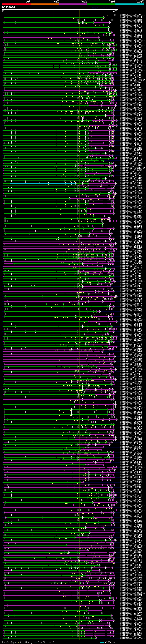Viewport: 146px width, 644px height.
Task: Select the query name BB939008
Action: coord(8,8)
